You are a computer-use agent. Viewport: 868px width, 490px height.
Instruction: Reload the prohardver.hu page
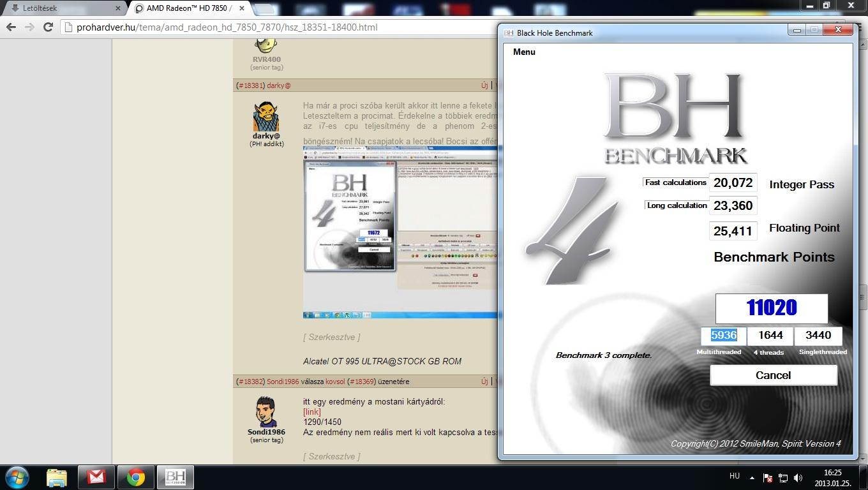point(48,27)
